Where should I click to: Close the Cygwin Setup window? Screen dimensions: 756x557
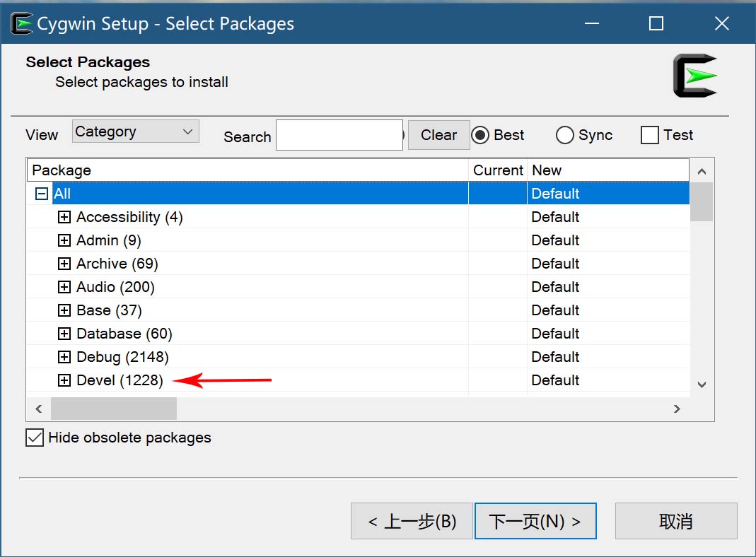coord(722,23)
